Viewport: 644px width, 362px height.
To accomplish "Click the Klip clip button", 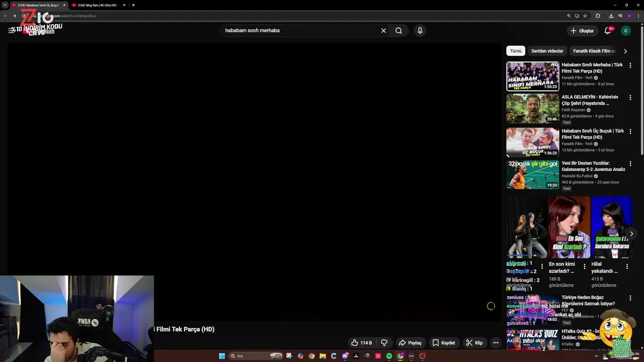I will click(x=474, y=343).
